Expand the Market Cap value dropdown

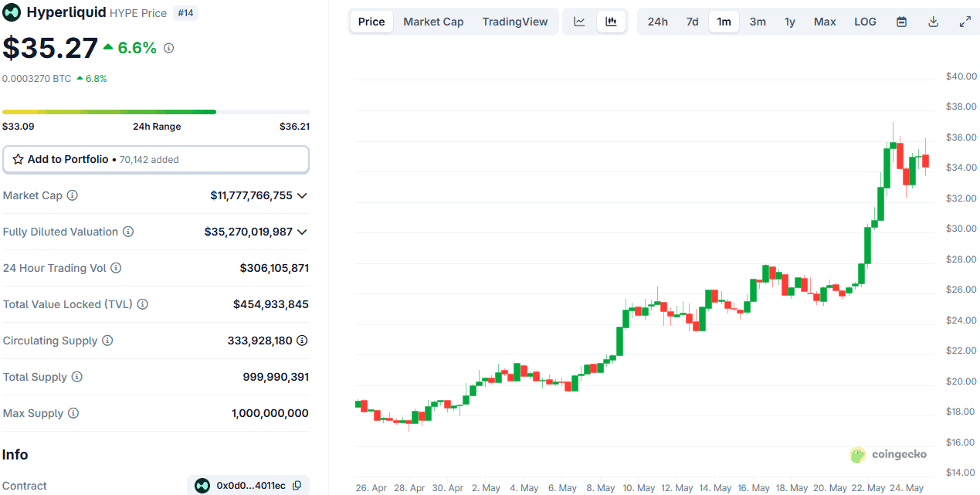(302, 195)
